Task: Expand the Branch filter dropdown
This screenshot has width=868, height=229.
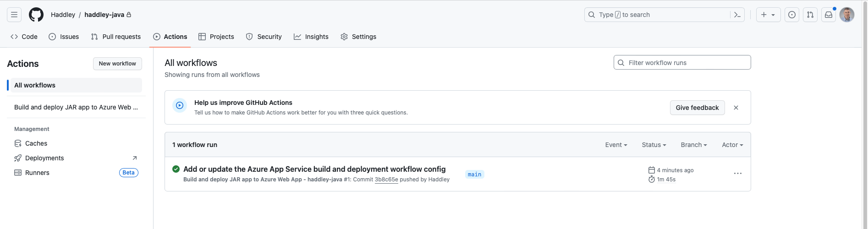Action: pyautogui.click(x=693, y=145)
